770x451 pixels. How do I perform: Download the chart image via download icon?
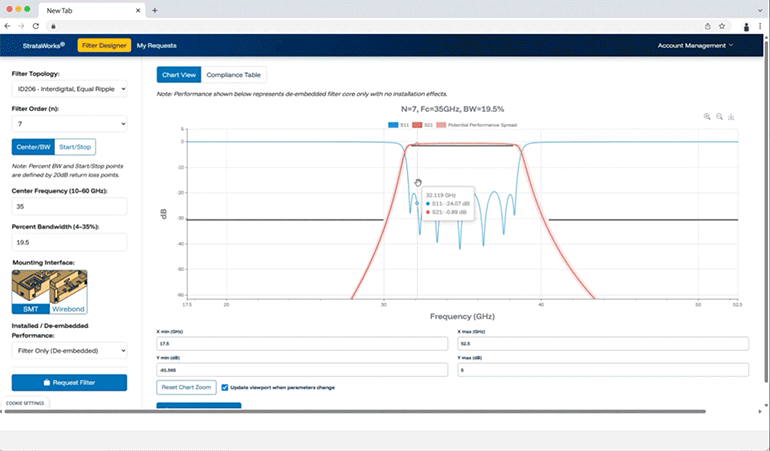click(x=731, y=116)
